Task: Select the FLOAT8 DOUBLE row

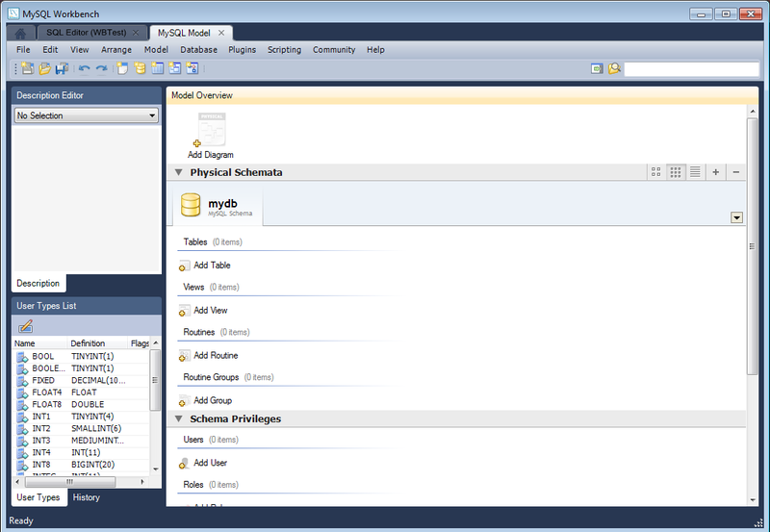Action: point(82,405)
